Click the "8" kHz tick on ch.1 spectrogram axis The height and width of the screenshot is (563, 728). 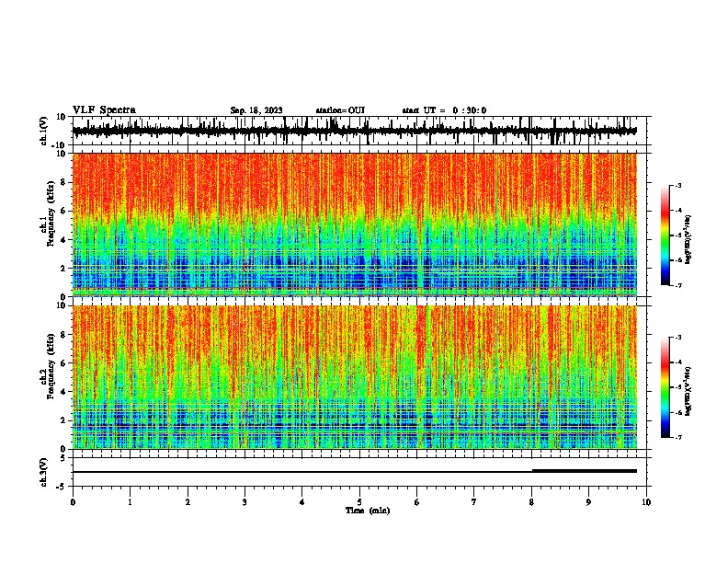(63, 182)
